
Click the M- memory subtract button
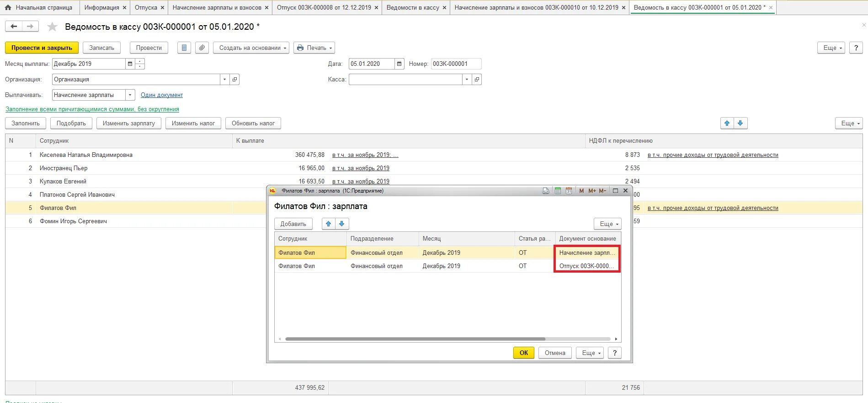(602, 191)
